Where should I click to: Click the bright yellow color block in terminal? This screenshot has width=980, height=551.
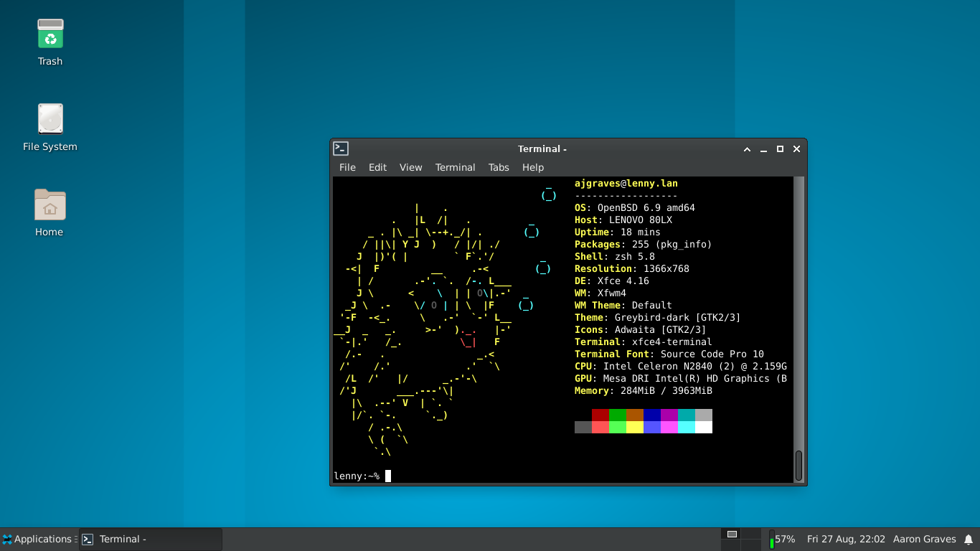[x=635, y=428]
